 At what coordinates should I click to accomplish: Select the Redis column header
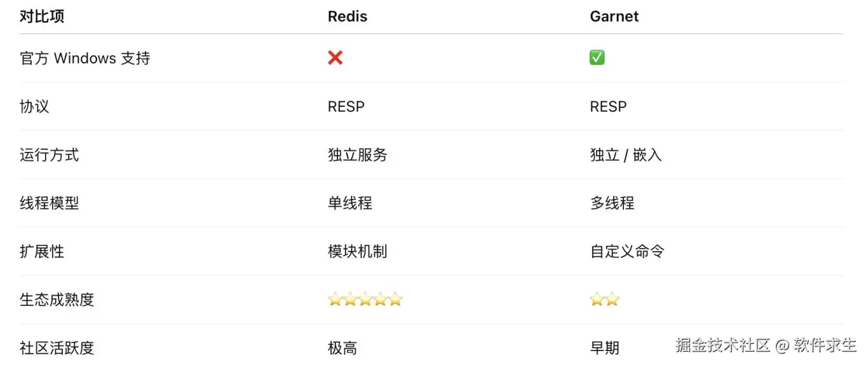tap(348, 17)
